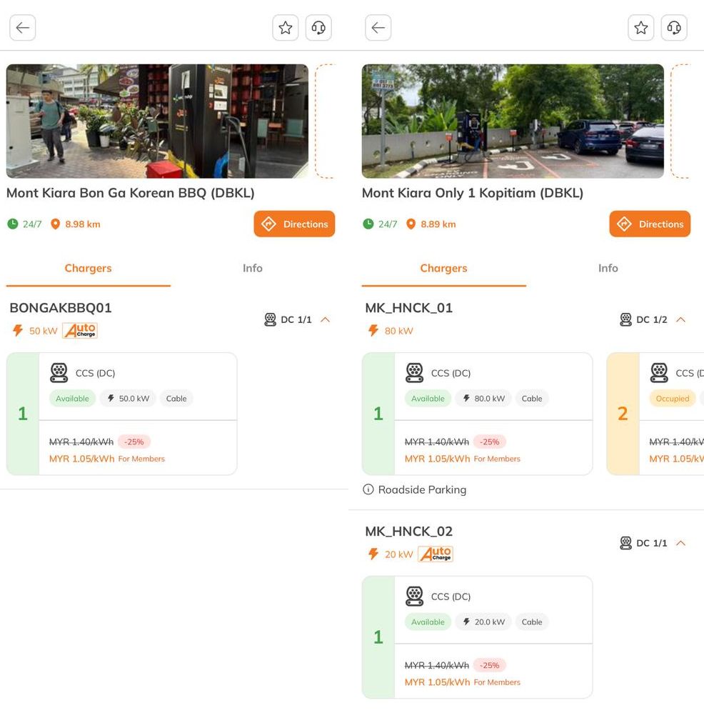Screen dimensions: 704x728
Task: Select Chargers tab on Bon Ga screen
Action: 88,269
